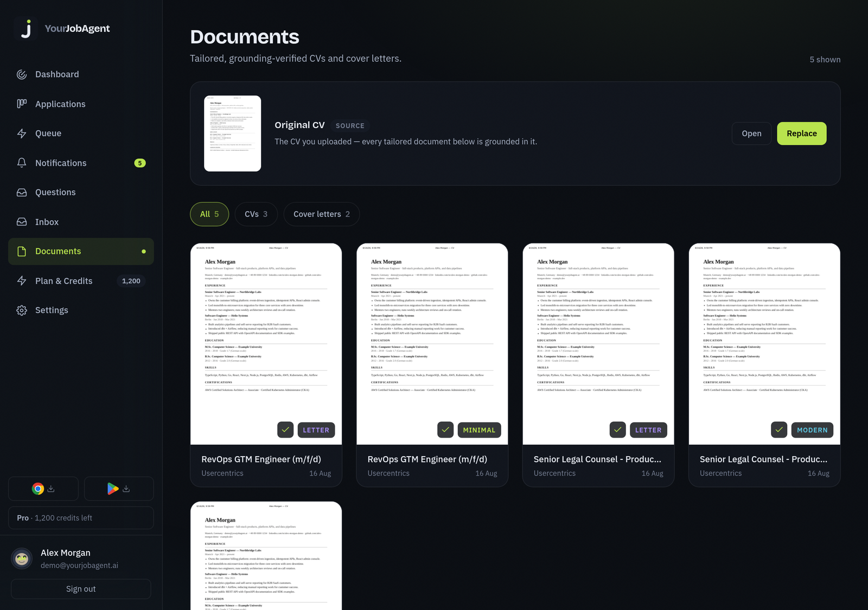Open the Notifications bell icon
The image size is (868, 610).
click(22, 163)
